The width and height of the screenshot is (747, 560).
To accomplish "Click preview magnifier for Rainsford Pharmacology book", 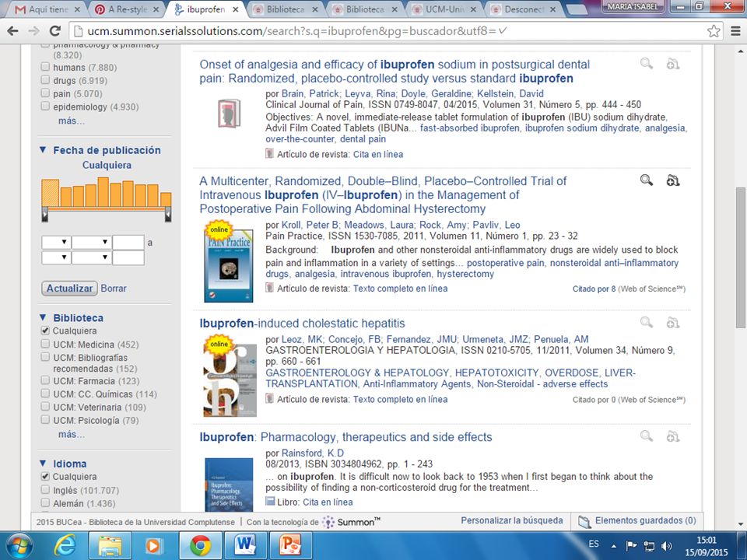I will (646, 436).
